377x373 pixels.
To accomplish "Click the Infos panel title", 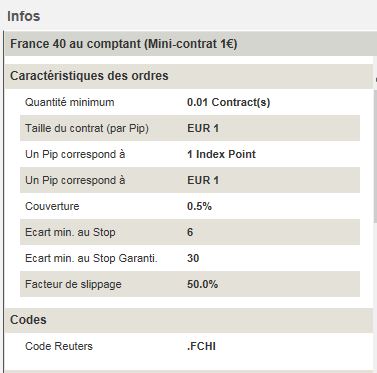I will coord(24,16).
